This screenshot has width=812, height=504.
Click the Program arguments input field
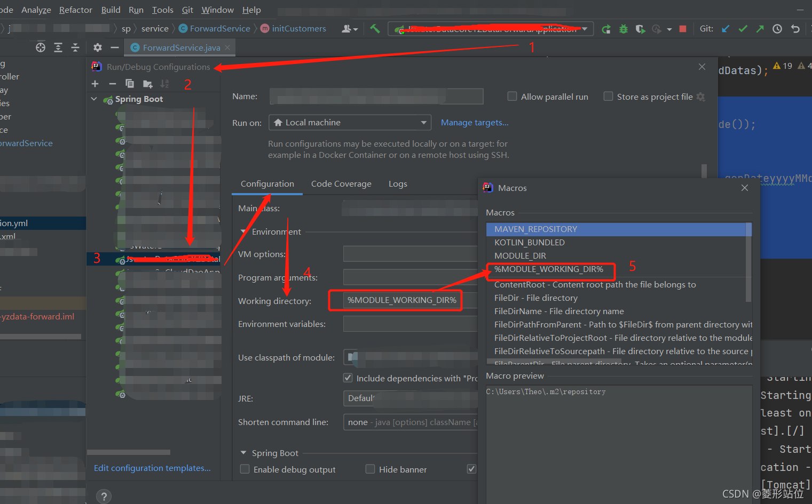pyautogui.click(x=411, y=277)
